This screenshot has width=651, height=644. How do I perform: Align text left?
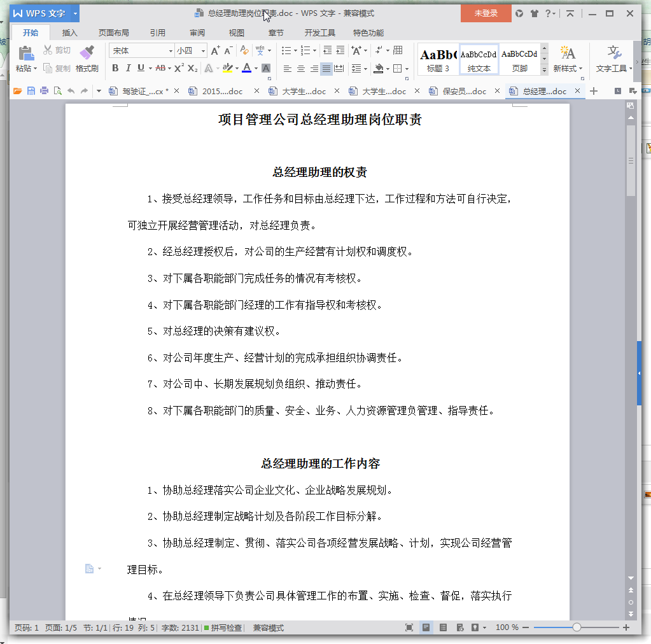pos(287,68)
